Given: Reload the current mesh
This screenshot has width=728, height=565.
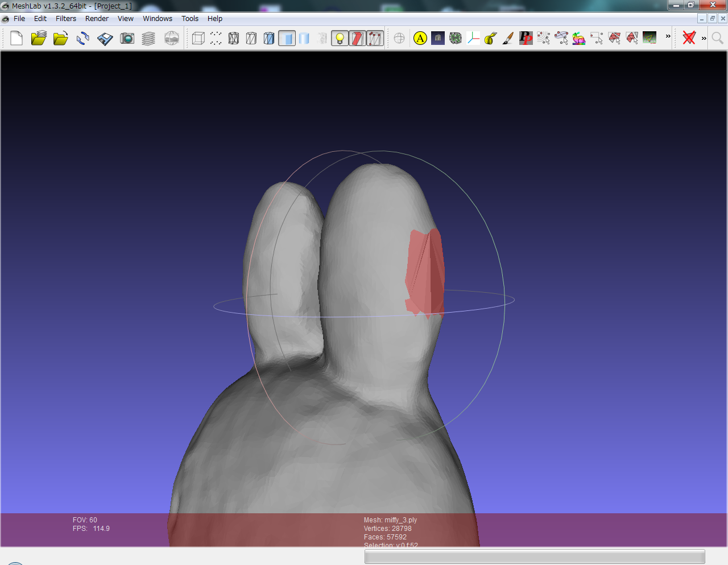Looking at the screenshot, I should [83, 38].
